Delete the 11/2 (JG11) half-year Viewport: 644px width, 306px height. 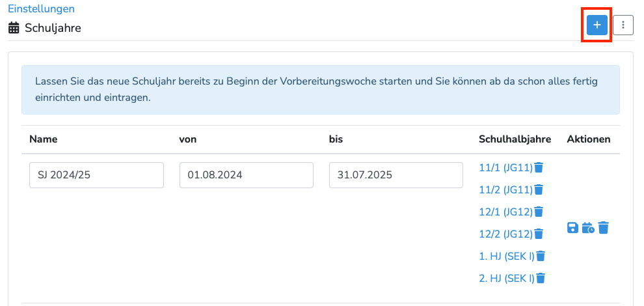(x=539, y=190)
